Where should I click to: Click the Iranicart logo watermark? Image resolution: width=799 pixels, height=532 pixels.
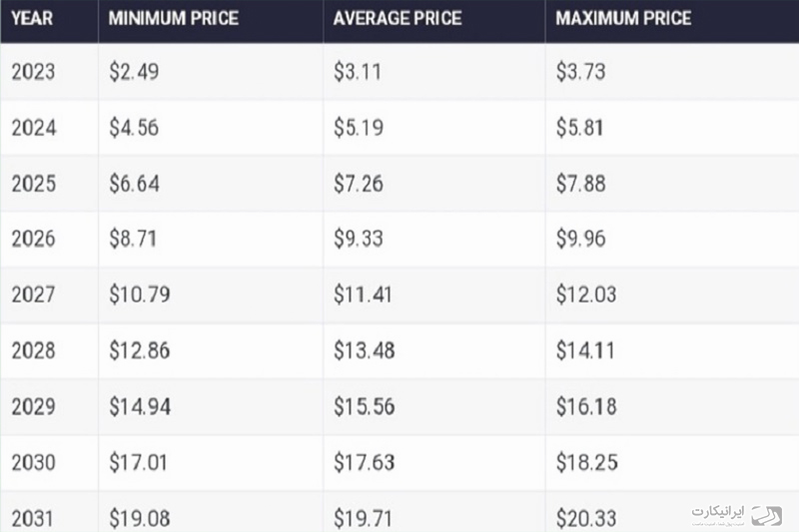coord(736,515)
